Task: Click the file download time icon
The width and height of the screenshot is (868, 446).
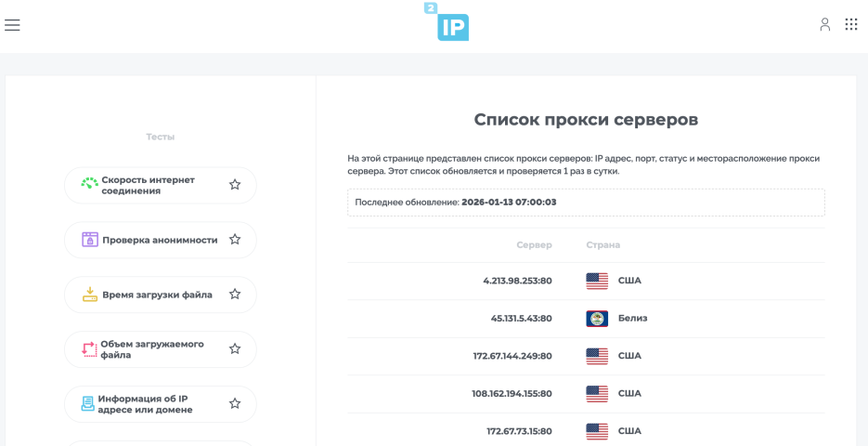Action: [x=90, y=295]
